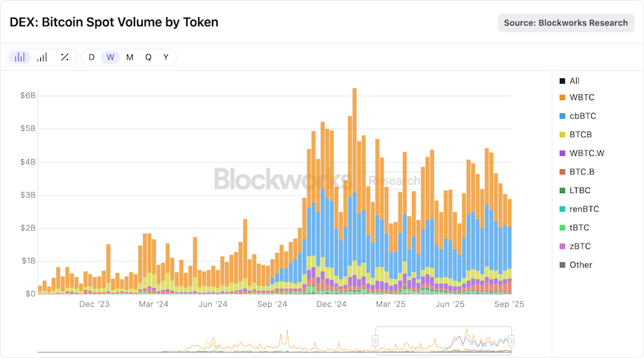Enable the percentage view icon
Viewport: 644px width, 358px height.
pyautogui.click(x=65, y=57)
